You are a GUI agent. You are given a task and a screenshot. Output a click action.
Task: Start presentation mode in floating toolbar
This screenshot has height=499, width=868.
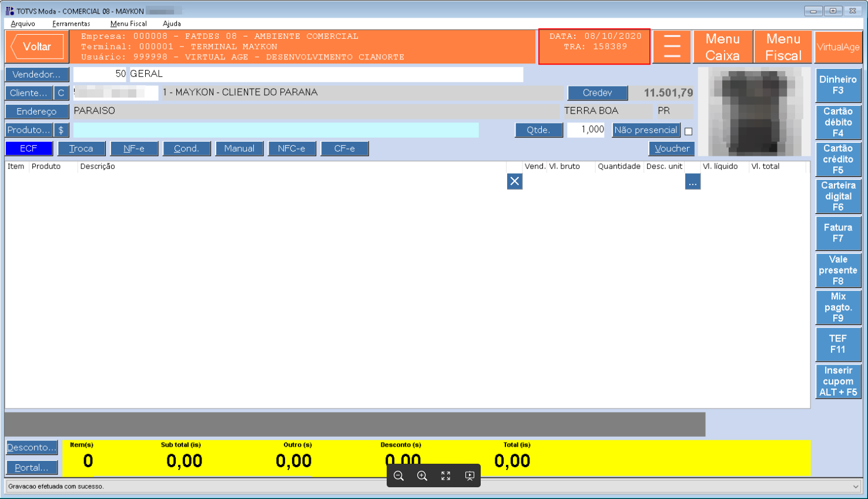[x=469, y=475]
